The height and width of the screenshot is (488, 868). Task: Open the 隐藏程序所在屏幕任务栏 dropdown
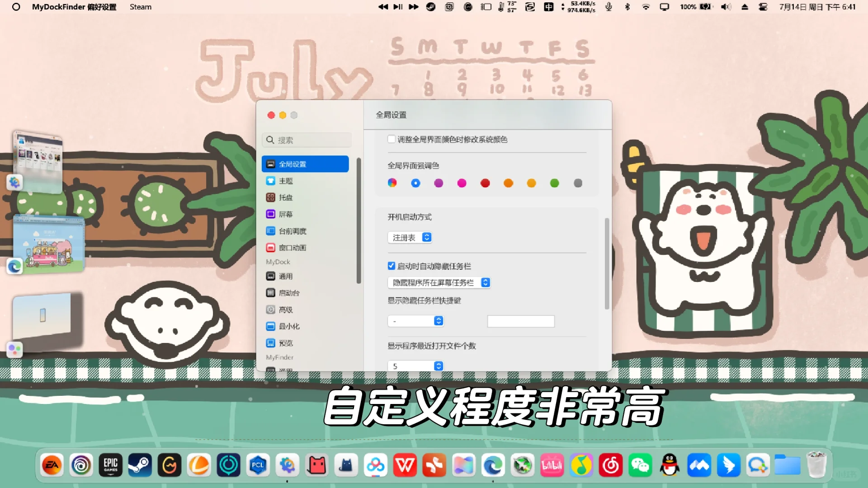439,282
